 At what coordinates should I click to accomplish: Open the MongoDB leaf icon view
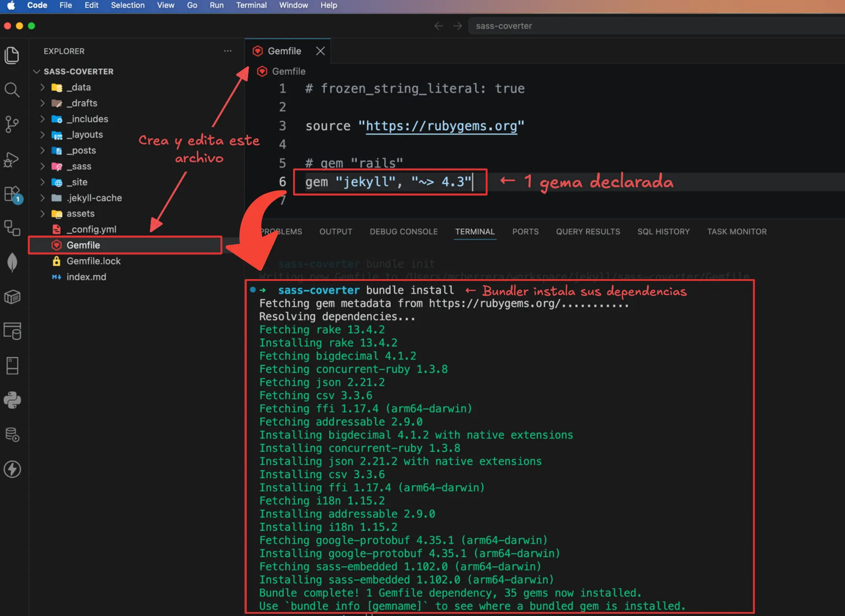(12, 262)
